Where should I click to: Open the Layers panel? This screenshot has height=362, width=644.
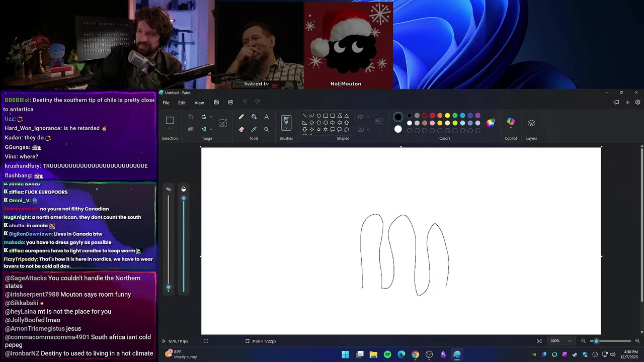click(x=531, y=123)
